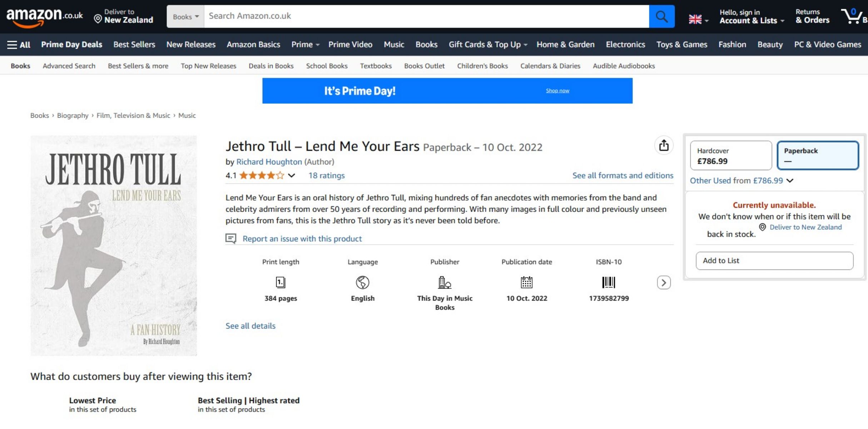Open PC & Video Games
Image resolution: width=868 pixels, height=429 pixels.
pos(828,45)
